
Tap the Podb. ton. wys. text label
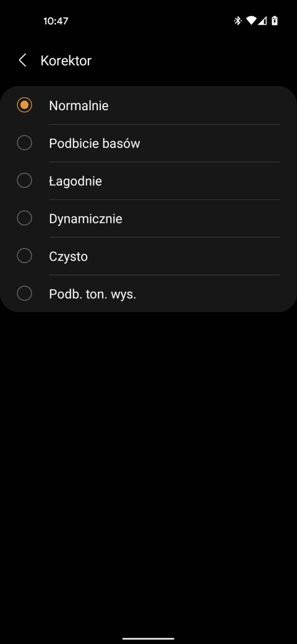(92, 295)
